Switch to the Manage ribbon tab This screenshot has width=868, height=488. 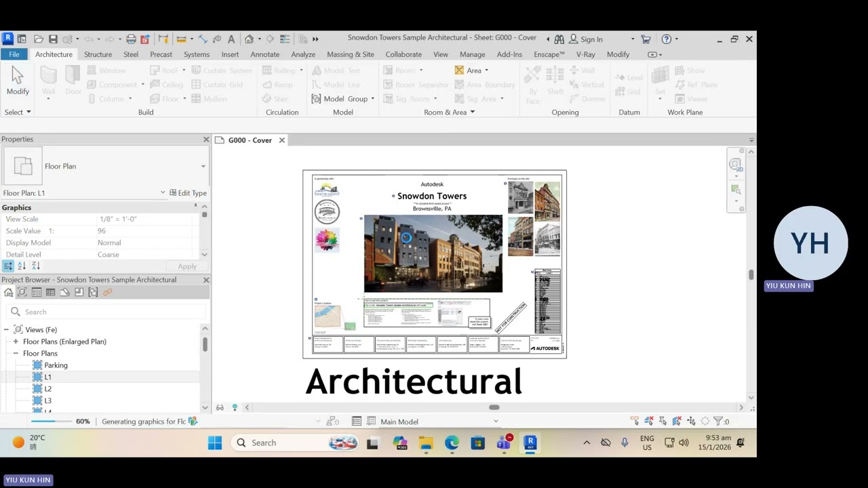pyautogui.click(x=473, y=54)
